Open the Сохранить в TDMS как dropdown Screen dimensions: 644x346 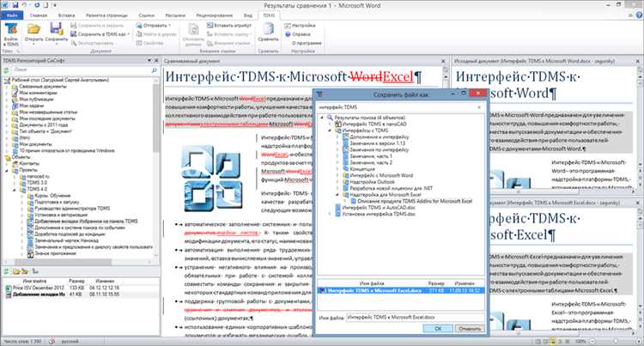(x=105, y=33)
